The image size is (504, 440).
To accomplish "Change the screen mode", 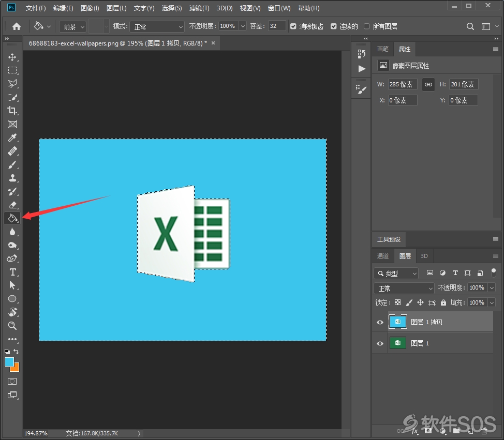I will coord(12,395).
